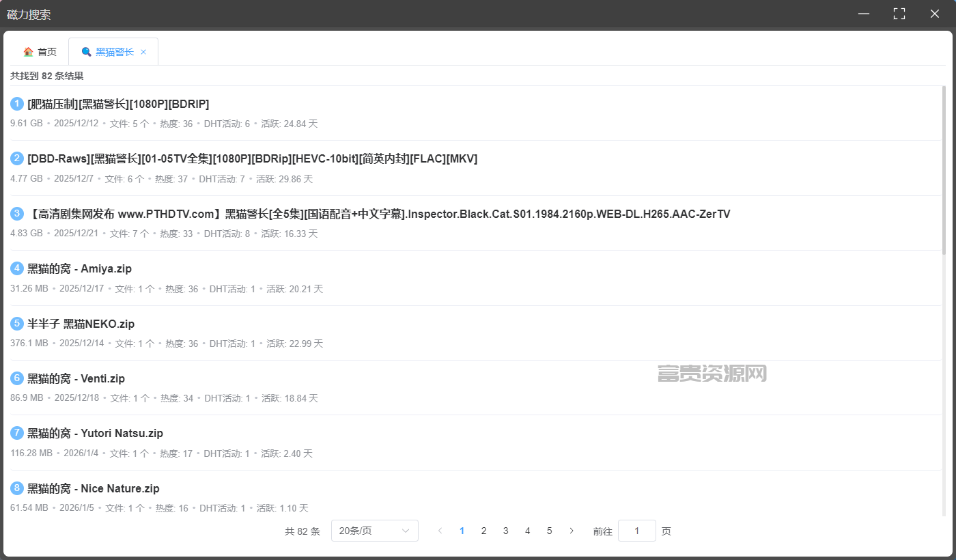Open the 20条/页 page size dropdown
Image resolution: width=956 pixels, height=560 pixels.
coord(375,531)
